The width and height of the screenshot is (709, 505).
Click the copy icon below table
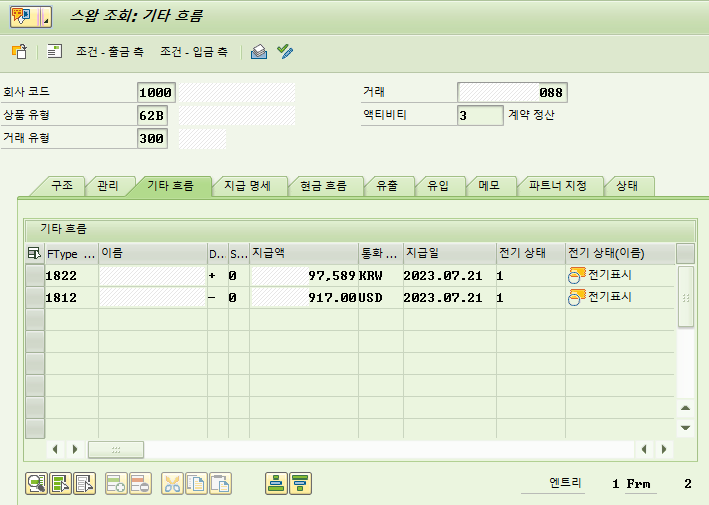[196, 484]
